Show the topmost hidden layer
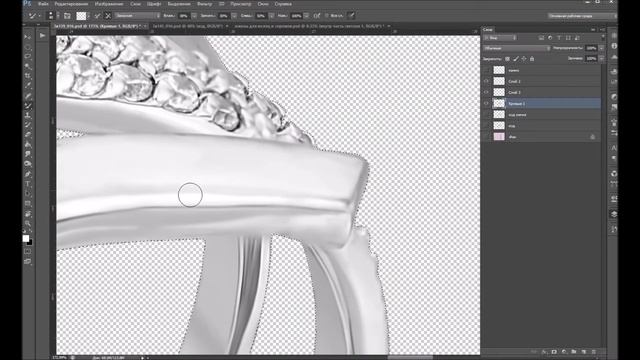Screen dimensions: 640x360 click(486, 70)
